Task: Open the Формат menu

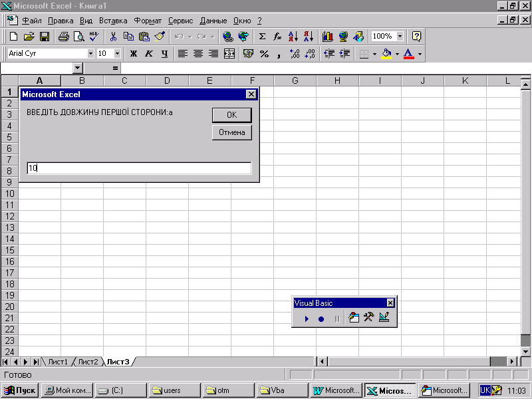Action: point(148,21)
